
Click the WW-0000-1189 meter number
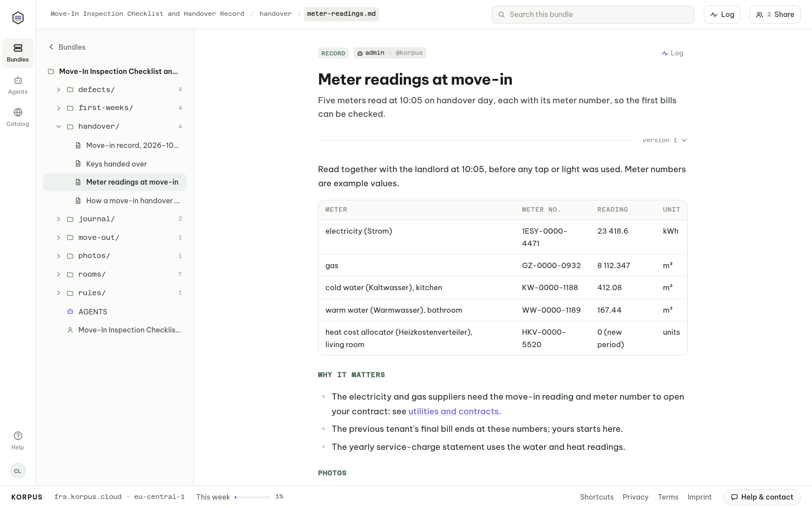[x=551, y=310]
